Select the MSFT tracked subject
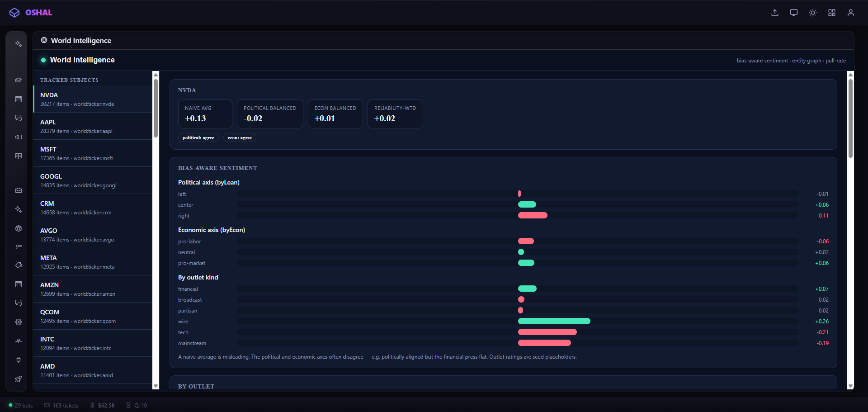Image resolution: width=868 pixels, height=412 pixels. 93,153
